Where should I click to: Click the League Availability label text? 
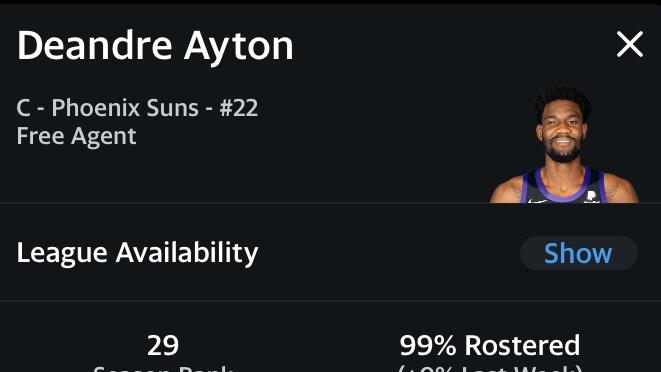pos(137,253)
